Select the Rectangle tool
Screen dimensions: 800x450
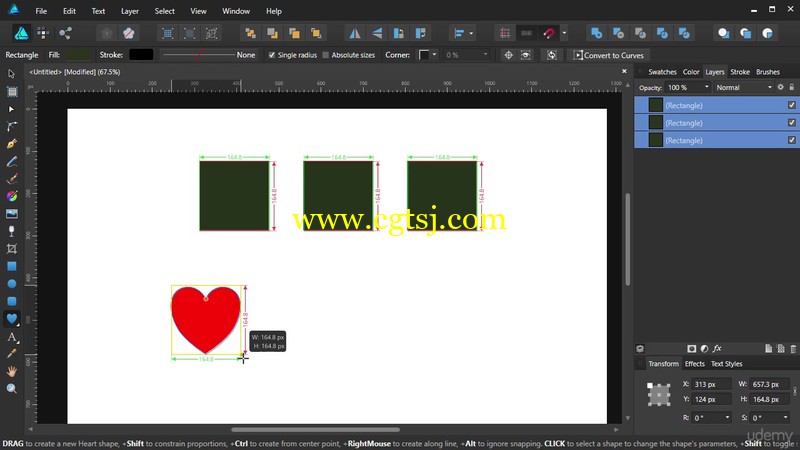(11, 266)
